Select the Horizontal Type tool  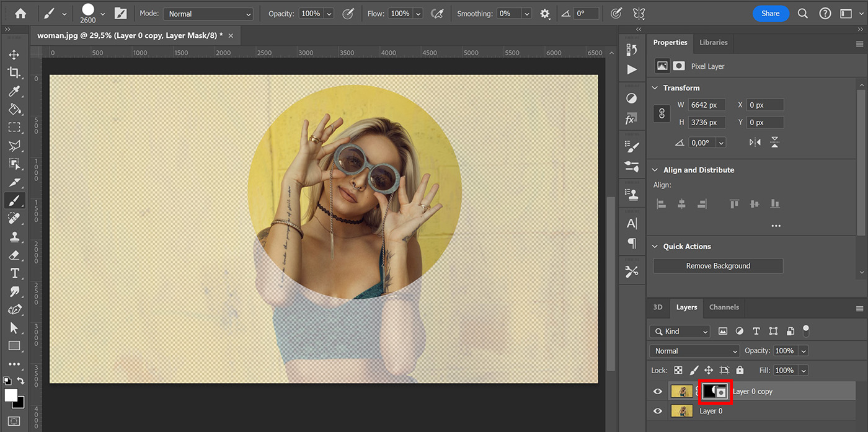click(x=15, y=273)
